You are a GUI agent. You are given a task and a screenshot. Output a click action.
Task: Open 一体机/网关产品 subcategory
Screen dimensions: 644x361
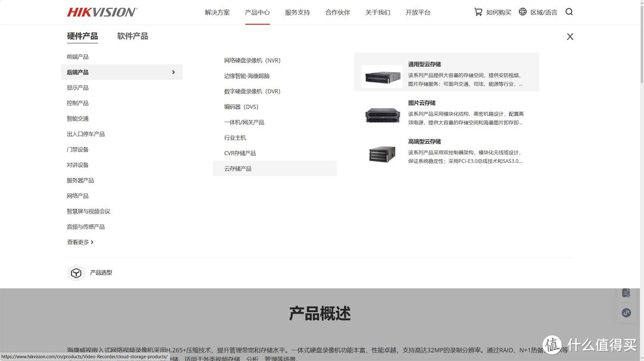(x=244, y=122)
